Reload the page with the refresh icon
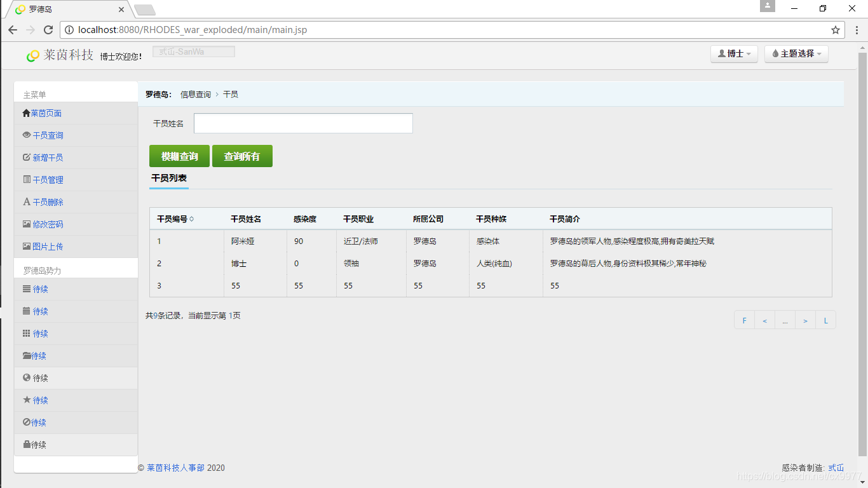868x488 pixels. click(x=48, y=30)
